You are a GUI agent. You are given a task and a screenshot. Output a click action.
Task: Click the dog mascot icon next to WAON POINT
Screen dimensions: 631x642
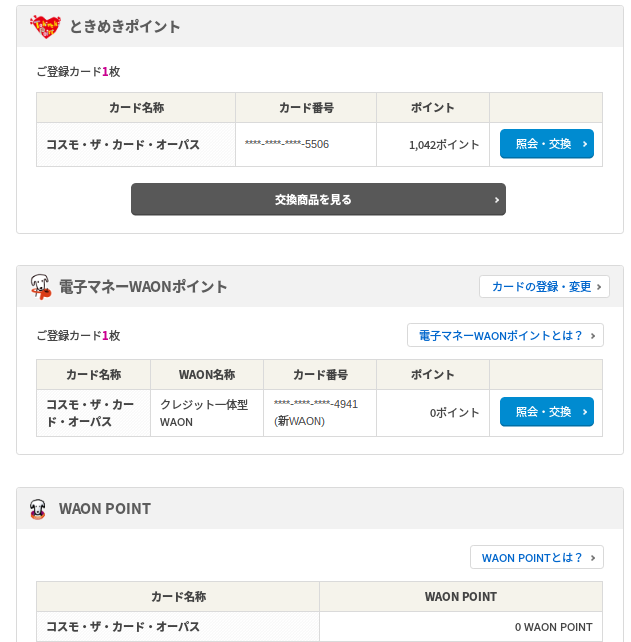[x=38, y=509]
